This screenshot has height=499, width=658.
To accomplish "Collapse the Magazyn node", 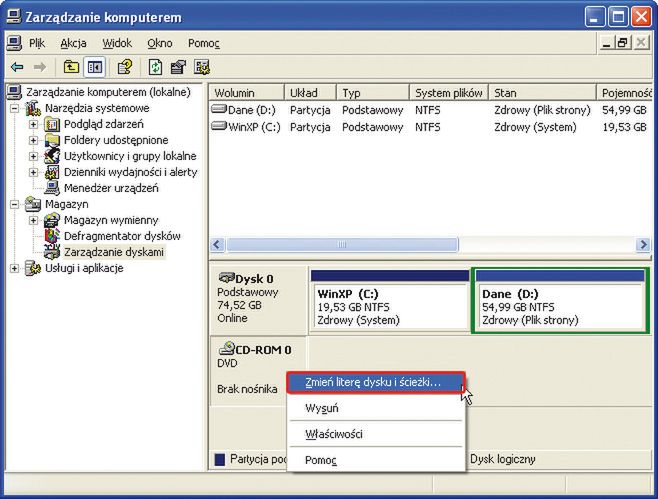I will click(x=14, y=204).
